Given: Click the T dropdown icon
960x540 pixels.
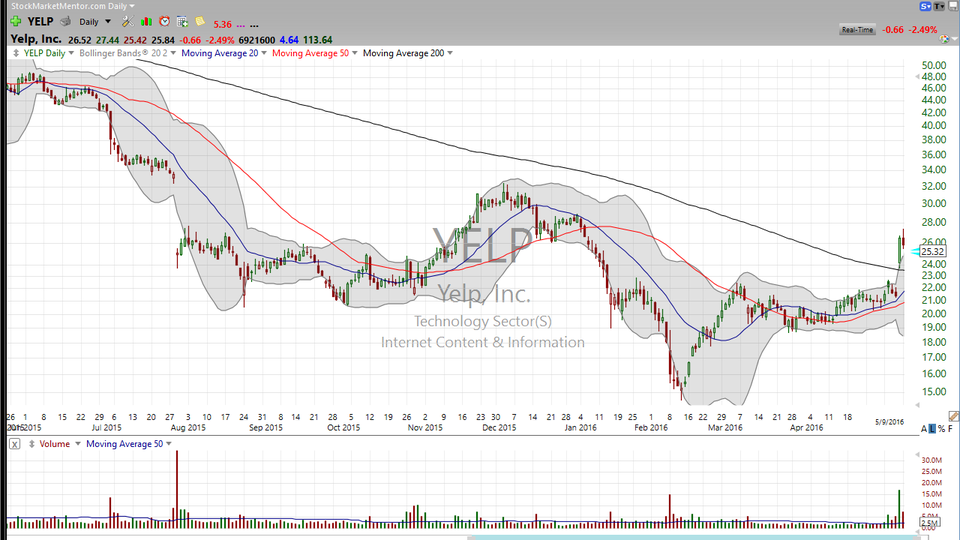Looking at the screenshot, I should (939, 6).
